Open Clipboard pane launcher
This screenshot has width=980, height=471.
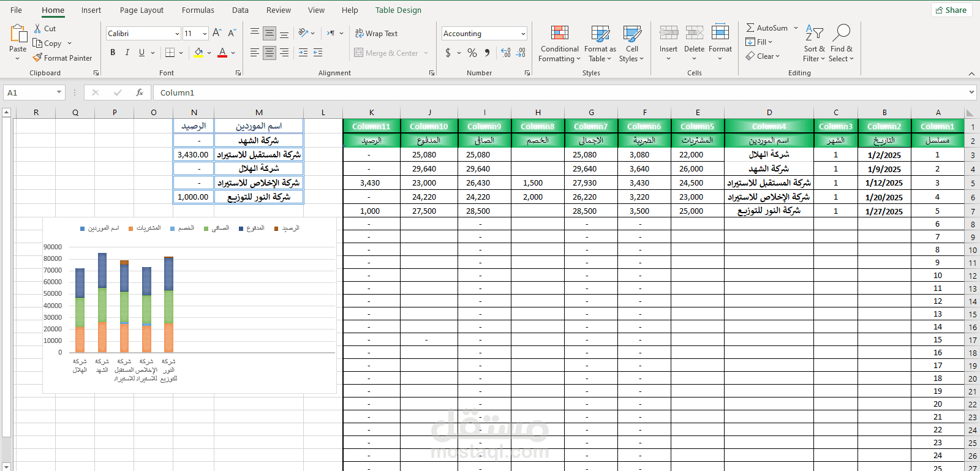96,73
